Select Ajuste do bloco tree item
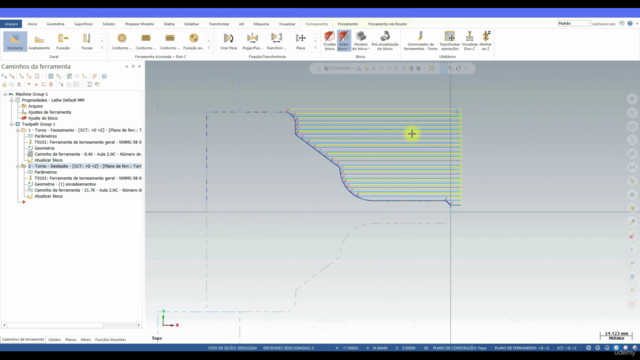 coord(43,118)
